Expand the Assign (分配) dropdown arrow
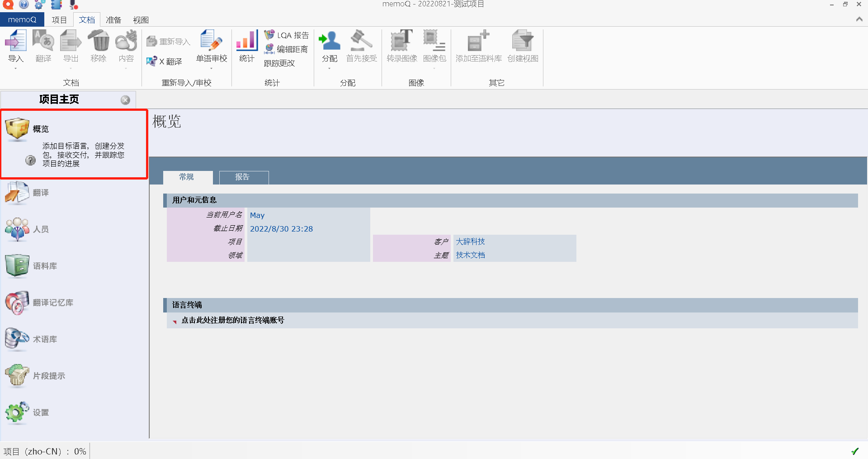The height and width of the screenshot is (459, 868). pos(330,68)
